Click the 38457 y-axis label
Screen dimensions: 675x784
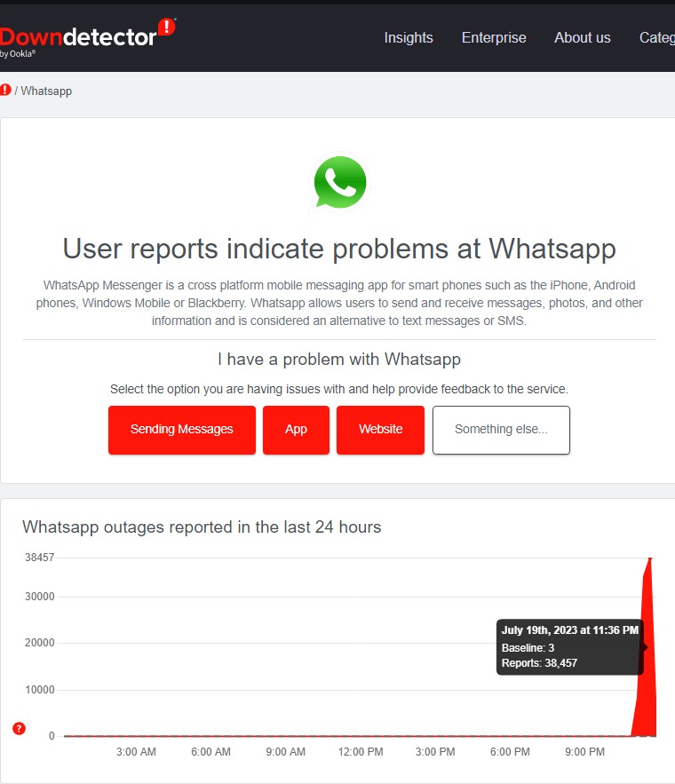pos(39,558)
